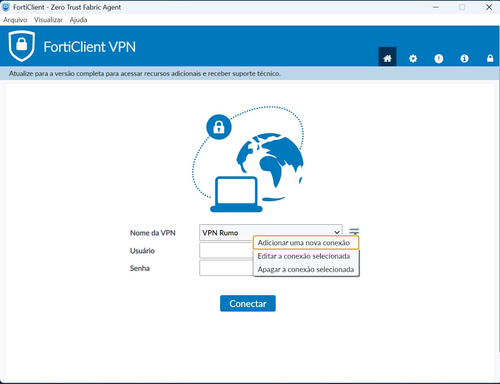
Task: Choose Adicionar uma nova conexão
Action: [x=306, y=243]
